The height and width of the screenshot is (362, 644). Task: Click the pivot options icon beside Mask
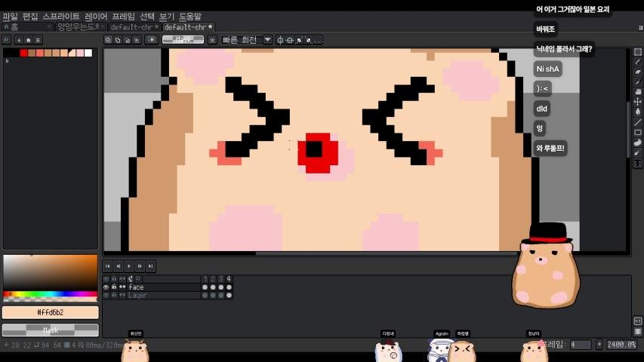point(212,40)
